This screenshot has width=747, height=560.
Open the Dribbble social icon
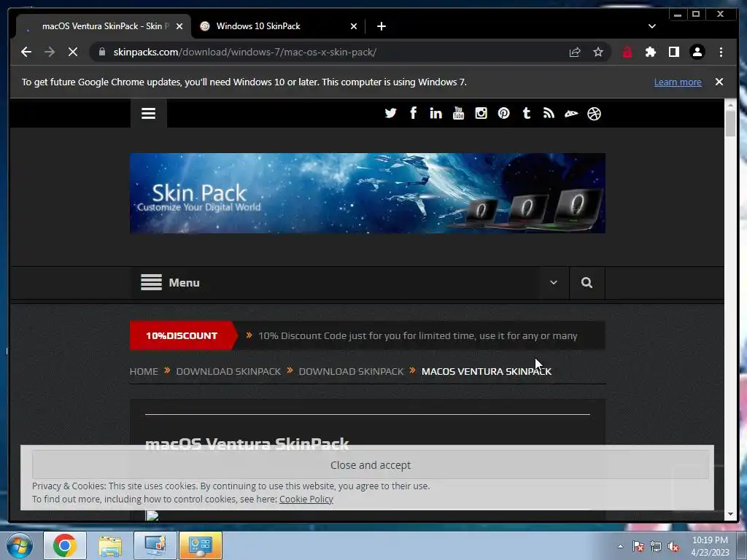click(594, 114)
